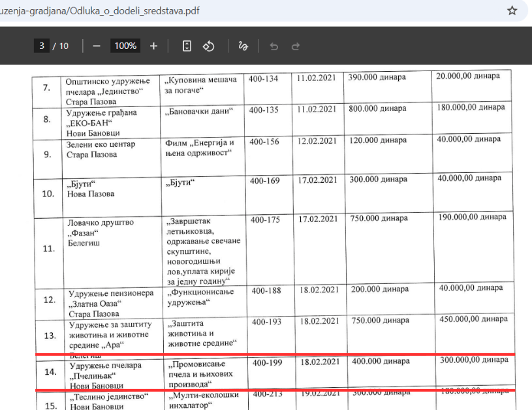Click the undo arrow in PDF toolbar
Viewport: 532px width, 410px height.
[x=274, y=46]
